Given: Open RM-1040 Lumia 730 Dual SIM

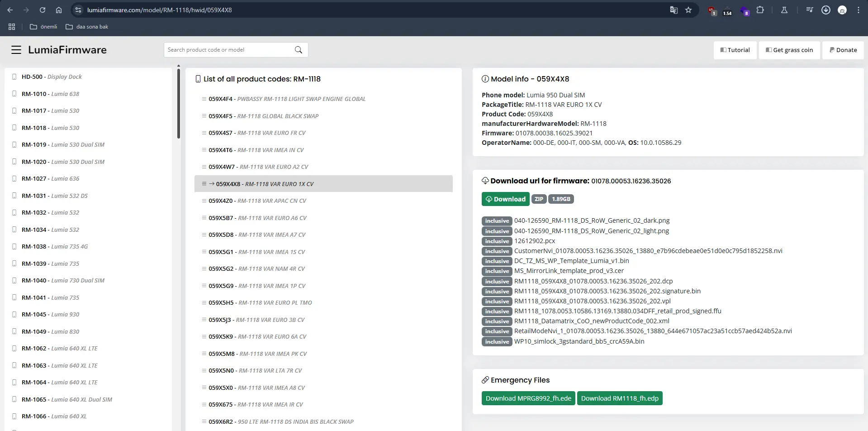Looking at the screenshot, I should click(63, 281).
